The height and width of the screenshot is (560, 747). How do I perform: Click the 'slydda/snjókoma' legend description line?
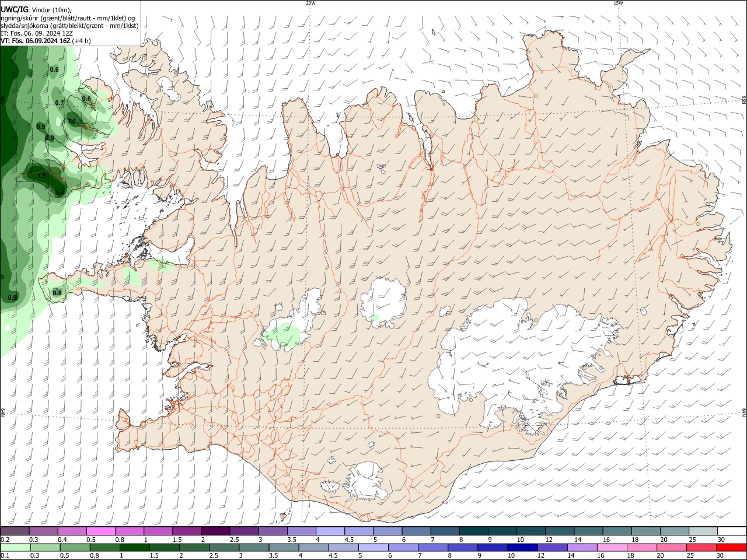pyautogui.click(x=69, y=26)
